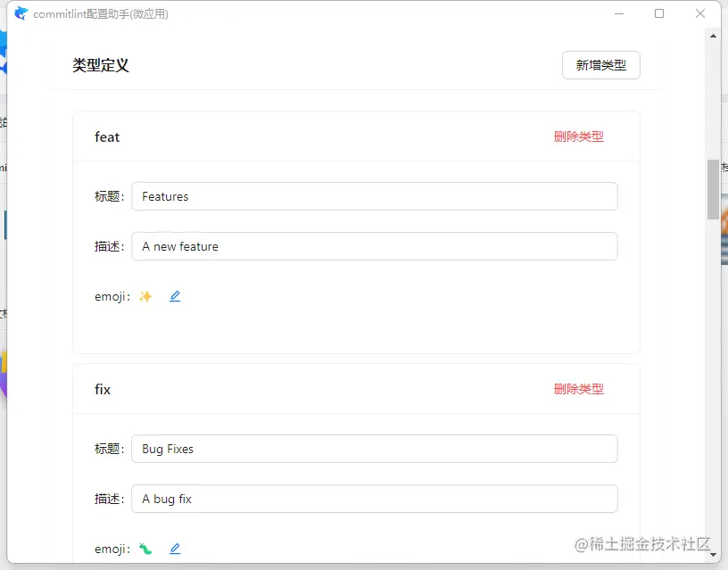Focus the Bug Fixes title input field
The height and width of the screenshot is (570, 728).
(374, 449)
